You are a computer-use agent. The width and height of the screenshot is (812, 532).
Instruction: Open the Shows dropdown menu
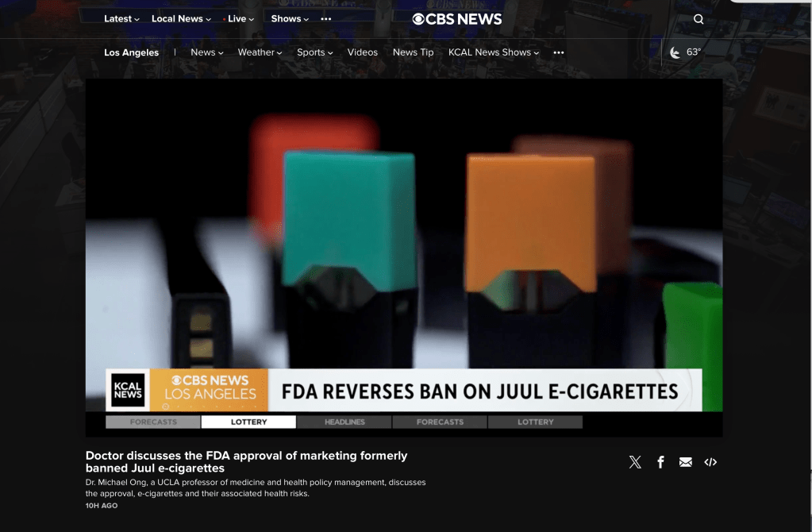tap(290, 19)
